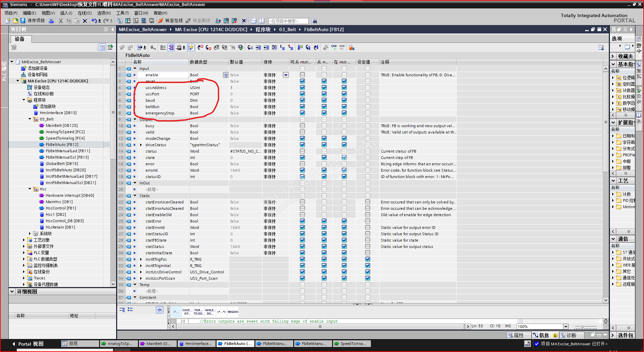Screen dimensions: 644x352
Task: Click the Portal 视图 button
Action: pos(28,344)
